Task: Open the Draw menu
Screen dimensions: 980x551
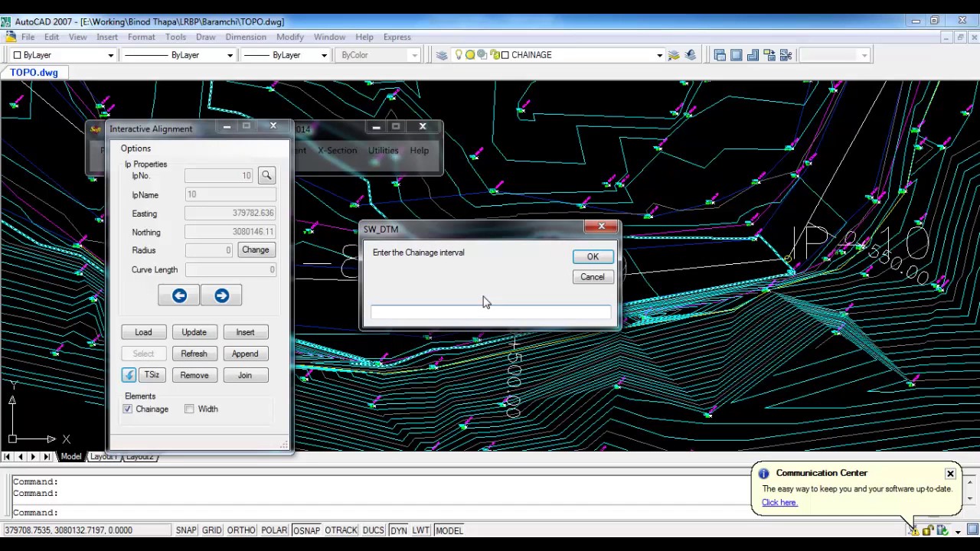Action: [x=205, y=37]
